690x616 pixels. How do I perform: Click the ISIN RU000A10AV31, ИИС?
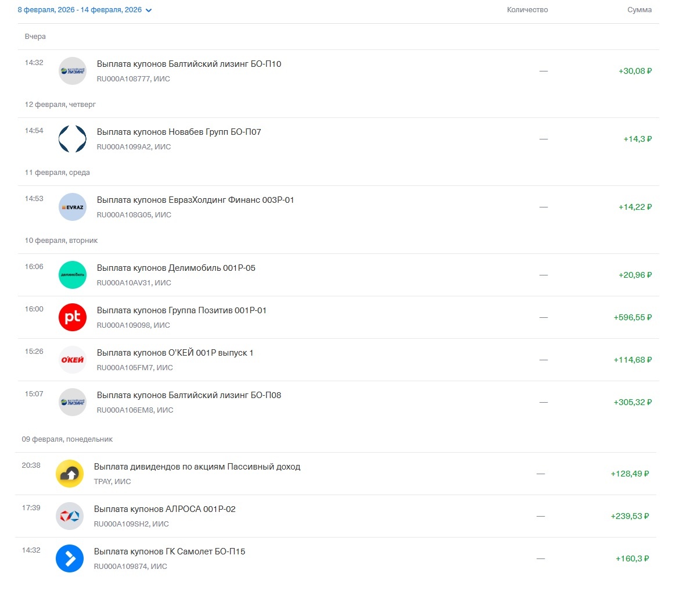pyautogui.click(x=134, y=282)
